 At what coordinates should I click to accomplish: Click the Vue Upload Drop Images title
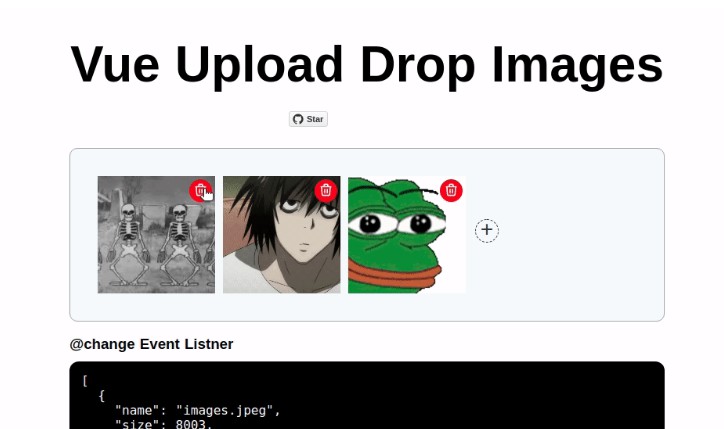tap(367, 65)
